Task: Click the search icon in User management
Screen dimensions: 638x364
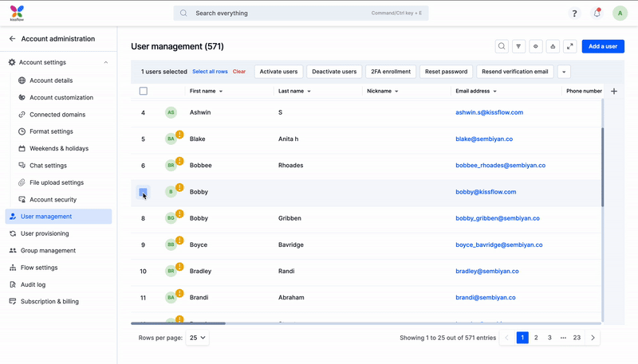Action: [x=502, y=46]
